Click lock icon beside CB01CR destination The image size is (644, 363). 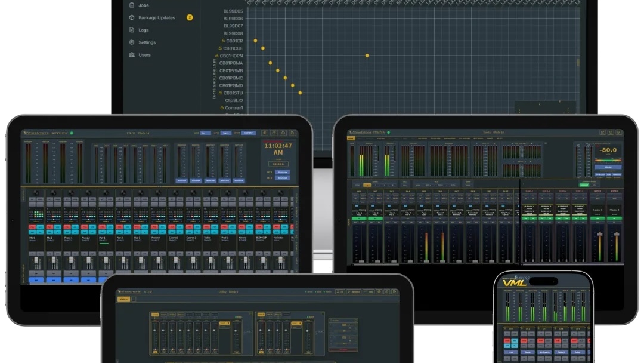click(223, 41)
